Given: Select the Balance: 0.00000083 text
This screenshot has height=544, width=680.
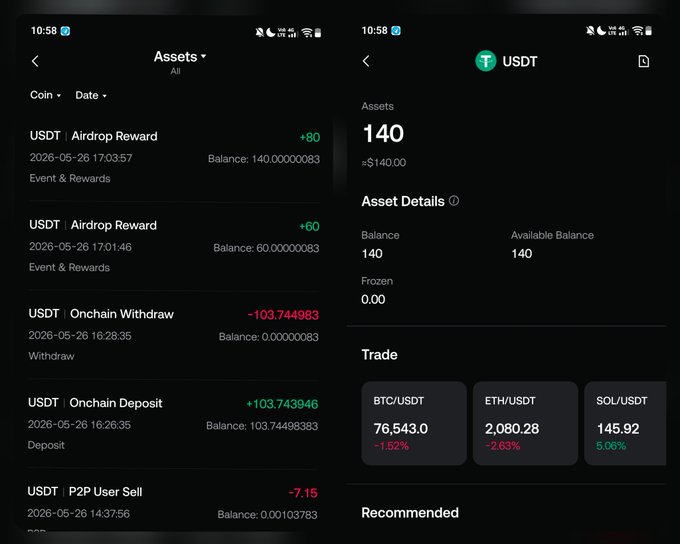Looking at the screenshot, I should (x=268, y=337).
